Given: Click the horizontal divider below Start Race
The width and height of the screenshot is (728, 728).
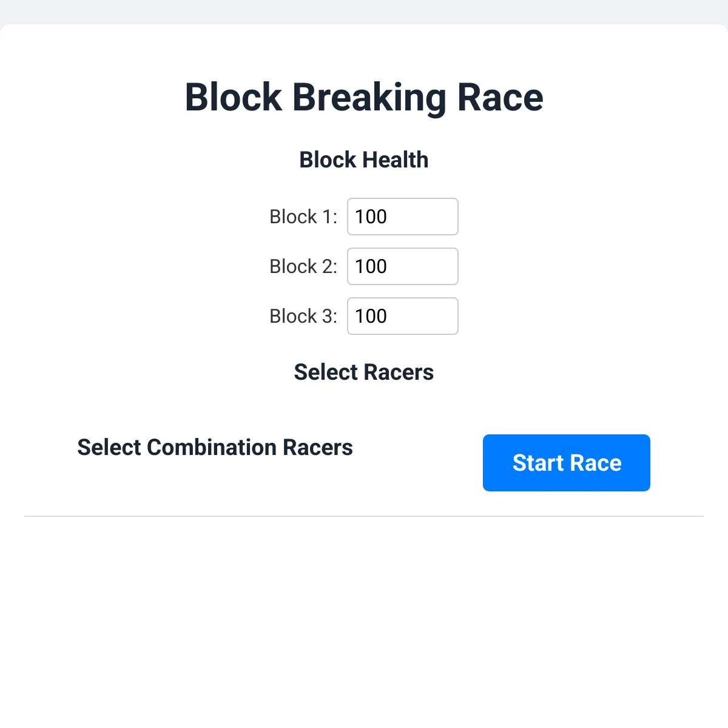Looking at the screenshot, I should (364, 515).
